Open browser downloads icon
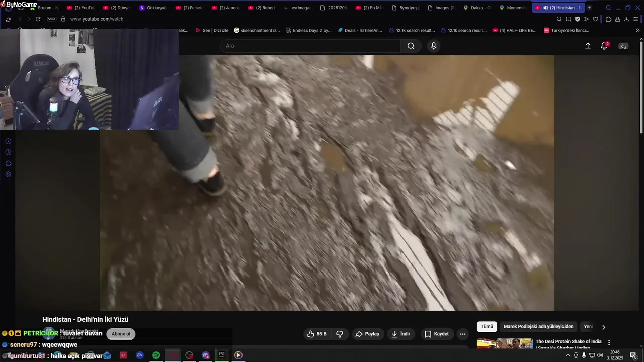644x362 pixels. pos(626,19)
